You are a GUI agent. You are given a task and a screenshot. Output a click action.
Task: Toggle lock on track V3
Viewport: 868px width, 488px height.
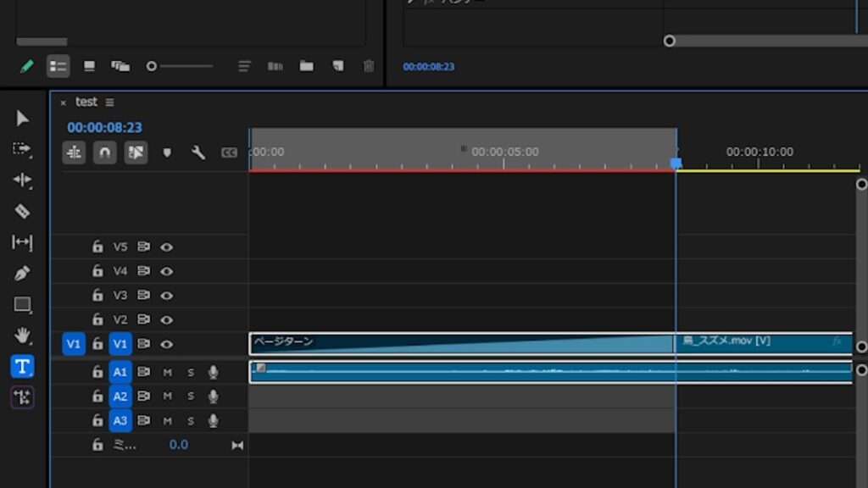point(97,295)
